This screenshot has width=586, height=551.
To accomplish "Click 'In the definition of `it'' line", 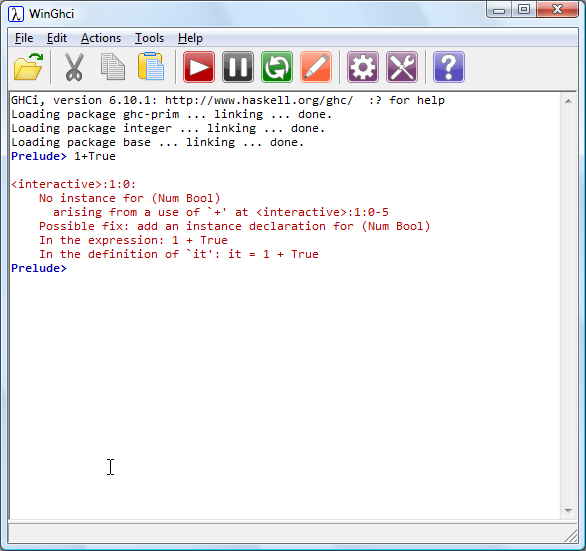I will (x=179, y=254).
